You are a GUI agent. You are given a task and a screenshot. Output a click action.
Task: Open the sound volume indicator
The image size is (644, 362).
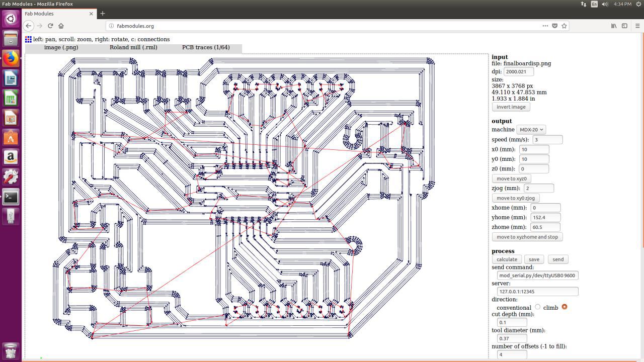coord(605,4)
